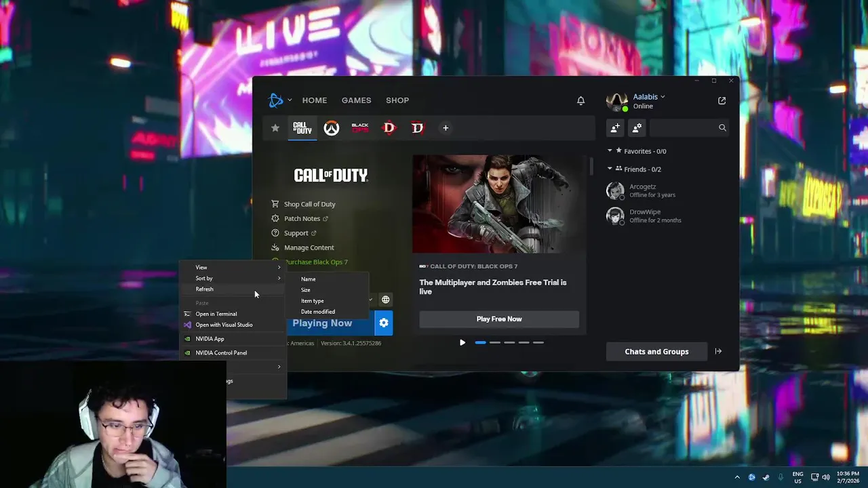Go to the HOME tab
The height and width of the screenshot is (488, 868).
[315, 100]
